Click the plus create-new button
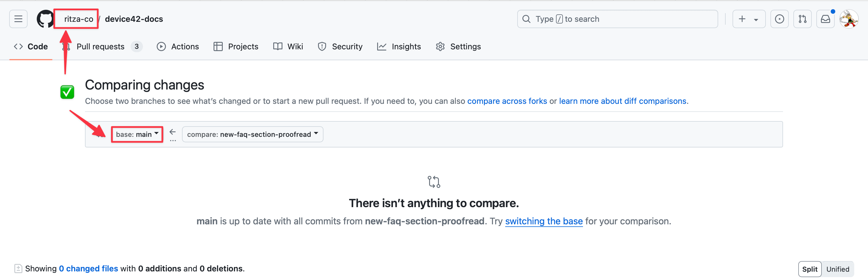This screenshot has width=868, height=280. point(742,19)
